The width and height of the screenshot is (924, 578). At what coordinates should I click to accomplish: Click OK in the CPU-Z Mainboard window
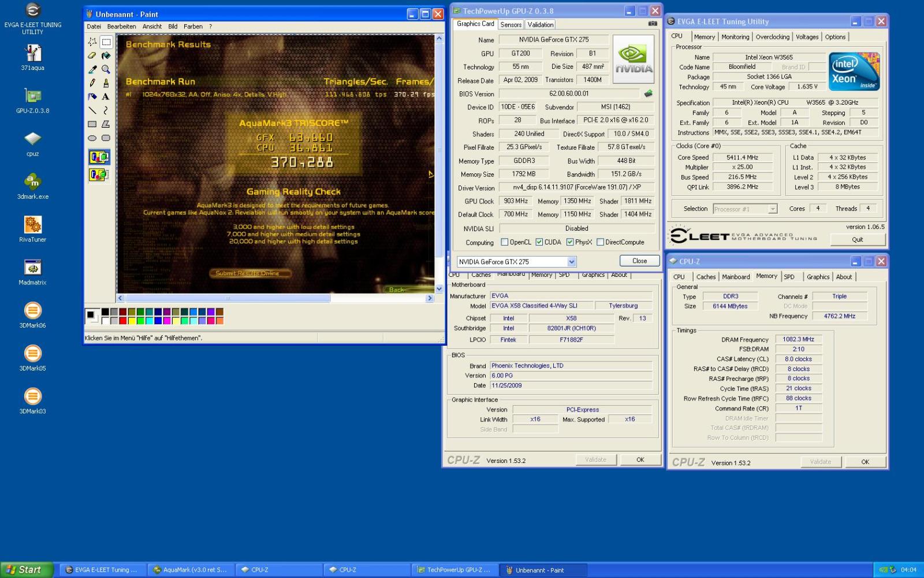[640, 460]
